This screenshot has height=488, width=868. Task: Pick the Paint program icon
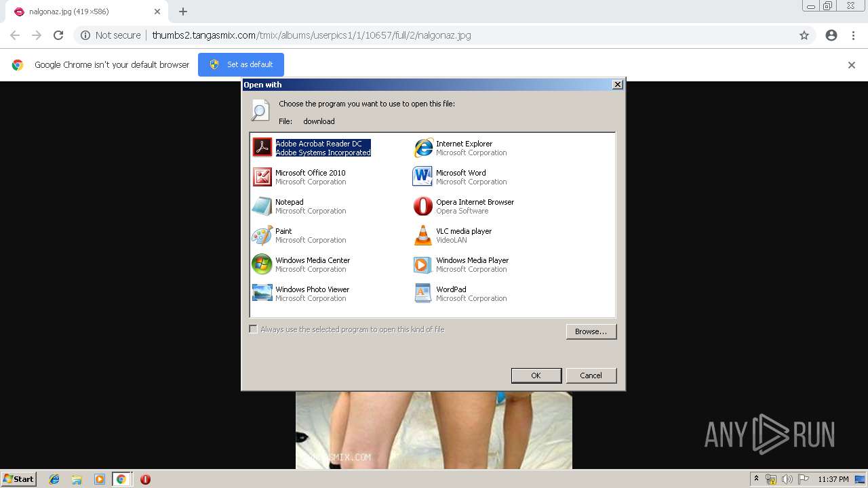(262, 235)
